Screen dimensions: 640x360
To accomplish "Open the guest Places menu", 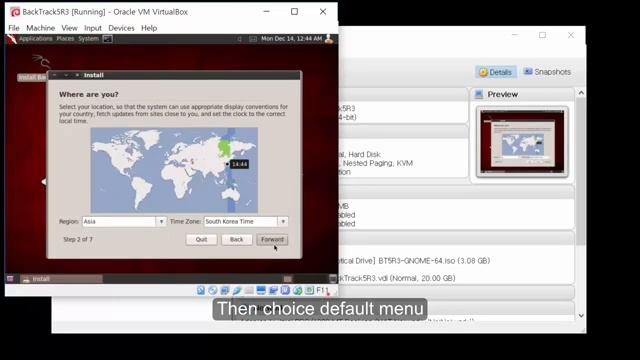I will [x=65, y=39].
